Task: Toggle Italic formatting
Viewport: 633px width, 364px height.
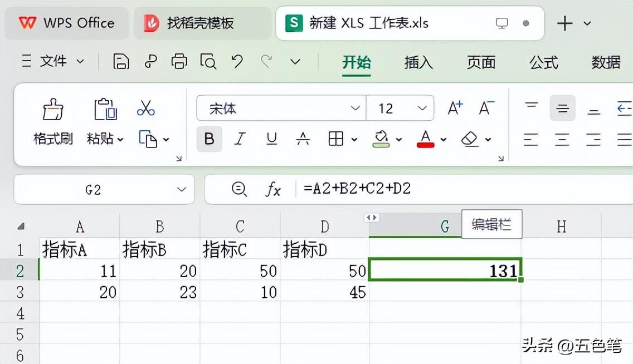Action: tap(240, 139)
